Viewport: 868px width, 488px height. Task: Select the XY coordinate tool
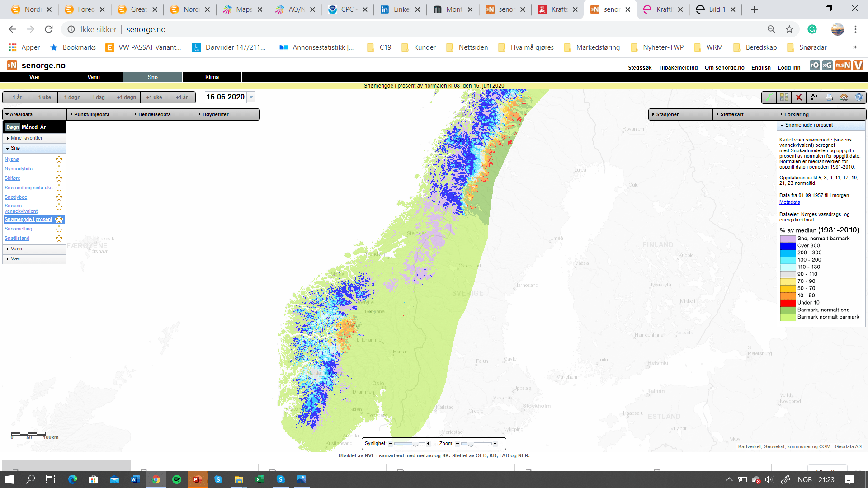(814, 97)
